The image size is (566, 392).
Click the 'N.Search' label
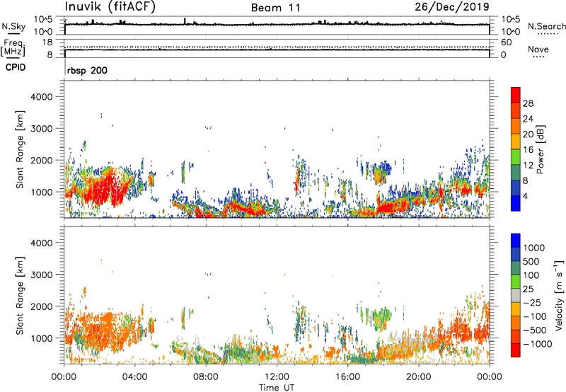click(547, 26)
